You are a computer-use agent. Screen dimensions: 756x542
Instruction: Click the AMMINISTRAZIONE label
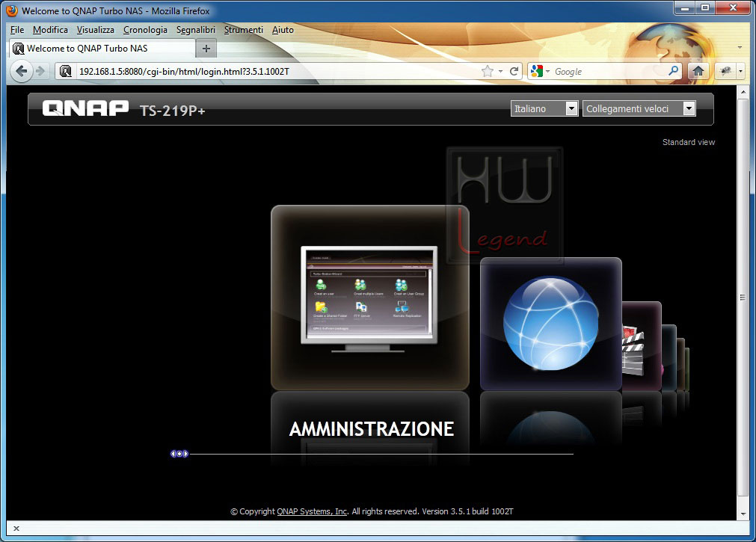[x=371, y=428]
